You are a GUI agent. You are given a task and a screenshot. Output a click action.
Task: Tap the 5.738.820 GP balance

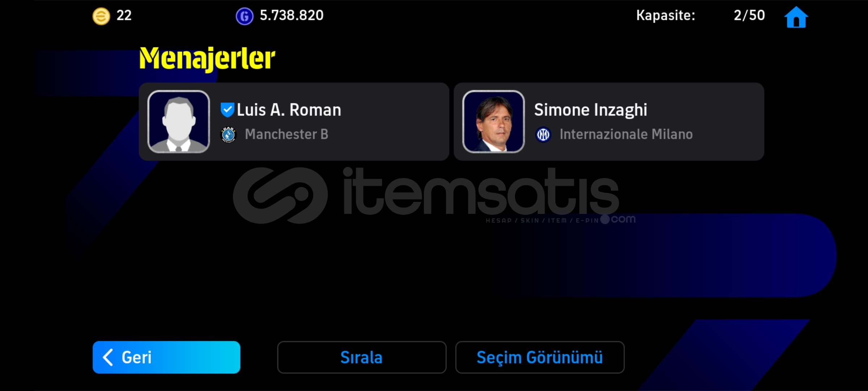pos(292,16)
